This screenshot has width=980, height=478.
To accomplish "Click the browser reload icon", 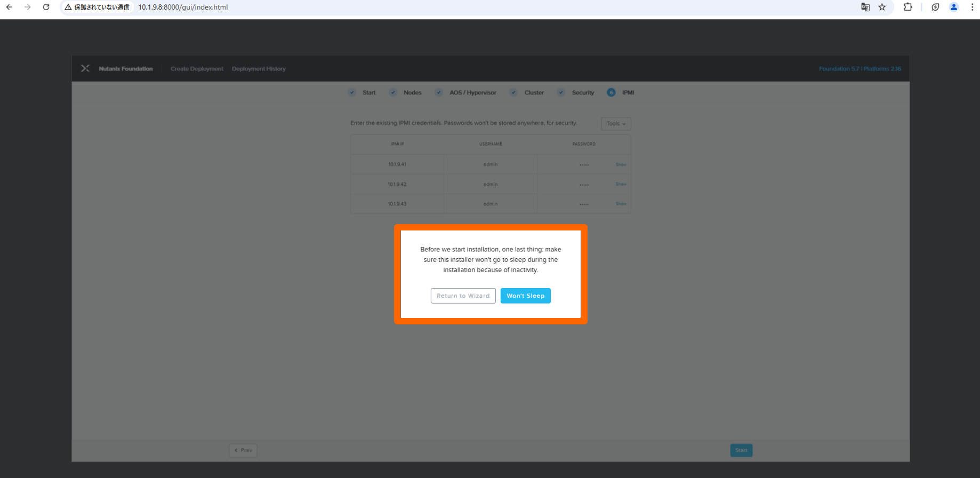I will click(x=46, y=7).
